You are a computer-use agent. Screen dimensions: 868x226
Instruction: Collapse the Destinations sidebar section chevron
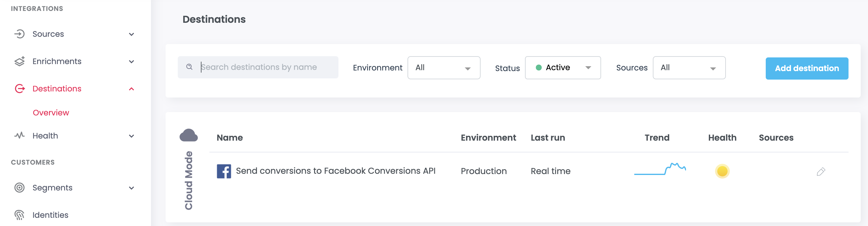[x=131, y=89]
